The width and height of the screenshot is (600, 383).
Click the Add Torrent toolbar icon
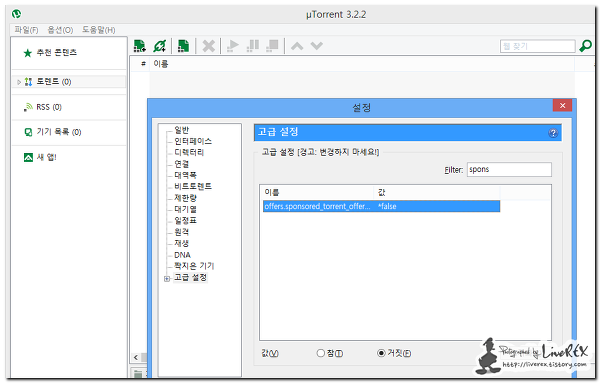tap(140, 46)
